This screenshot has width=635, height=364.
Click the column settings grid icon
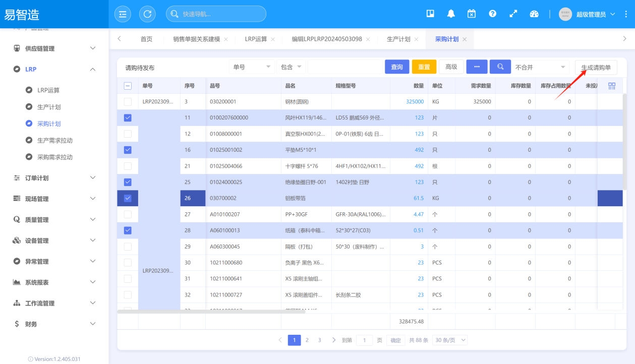(x=612, y=86)
